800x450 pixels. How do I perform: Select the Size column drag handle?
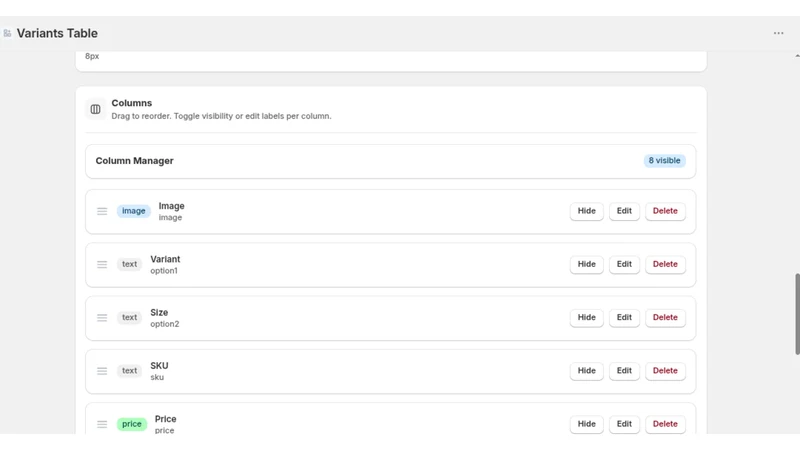pos(102,317)
